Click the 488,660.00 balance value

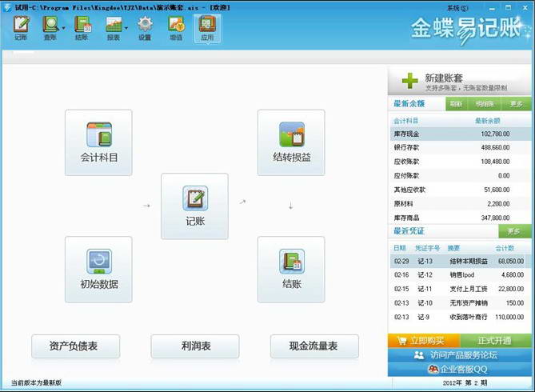pyautogui.click(x=496, y=147)
